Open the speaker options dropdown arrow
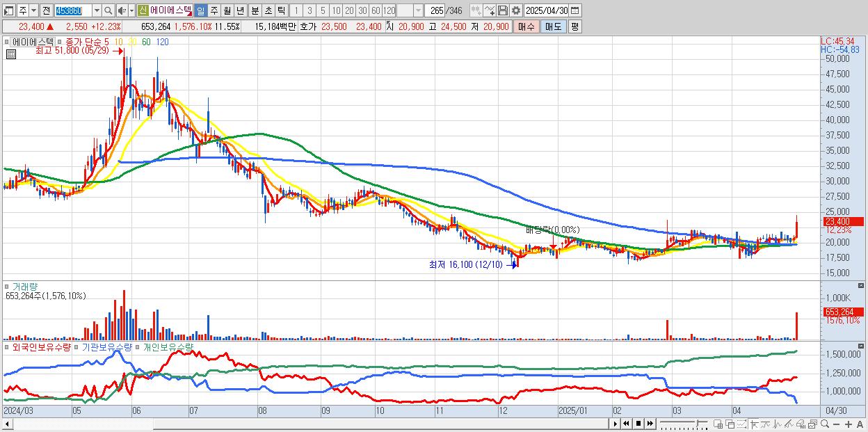The image size is (868, 432). 132,10
